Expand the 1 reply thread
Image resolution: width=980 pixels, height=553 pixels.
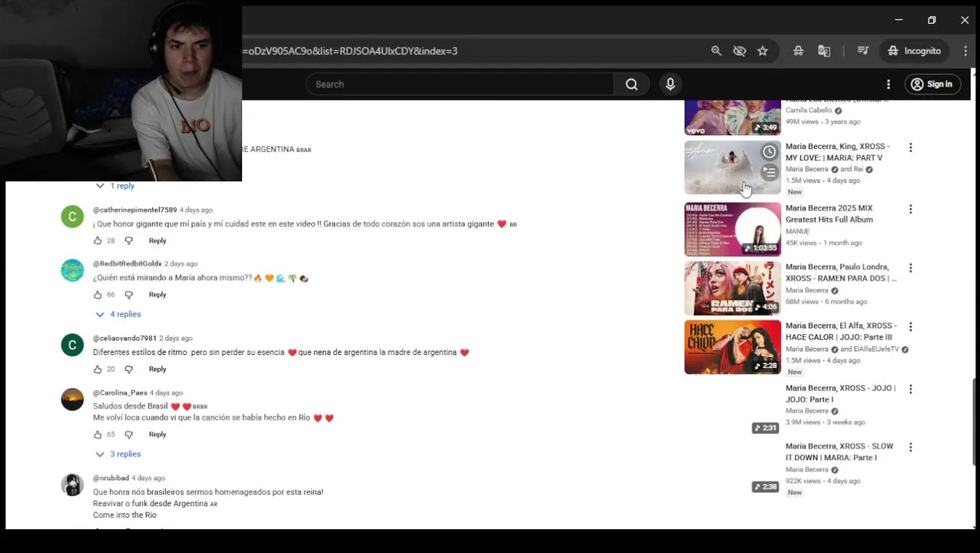[115, 186]
